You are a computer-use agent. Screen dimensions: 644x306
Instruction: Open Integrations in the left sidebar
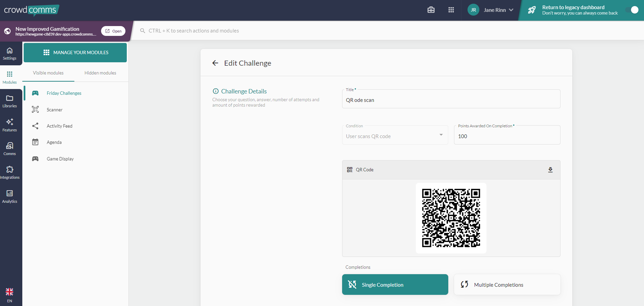pyautogui.click(x=9, y=173)
